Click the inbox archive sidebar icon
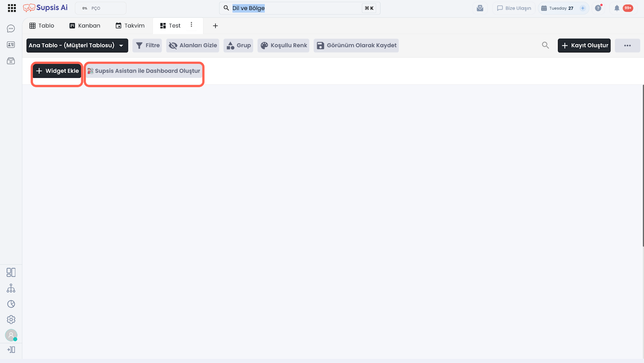 pyautogui.click(x=11, y=61)
